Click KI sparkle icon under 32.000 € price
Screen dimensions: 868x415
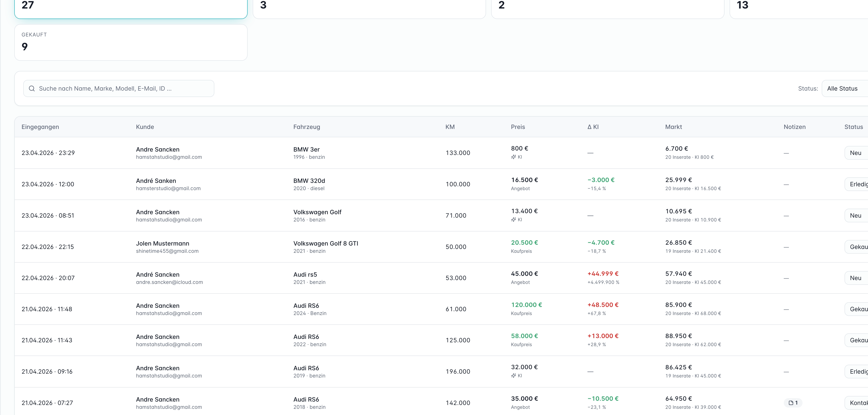tap(514, 376)
